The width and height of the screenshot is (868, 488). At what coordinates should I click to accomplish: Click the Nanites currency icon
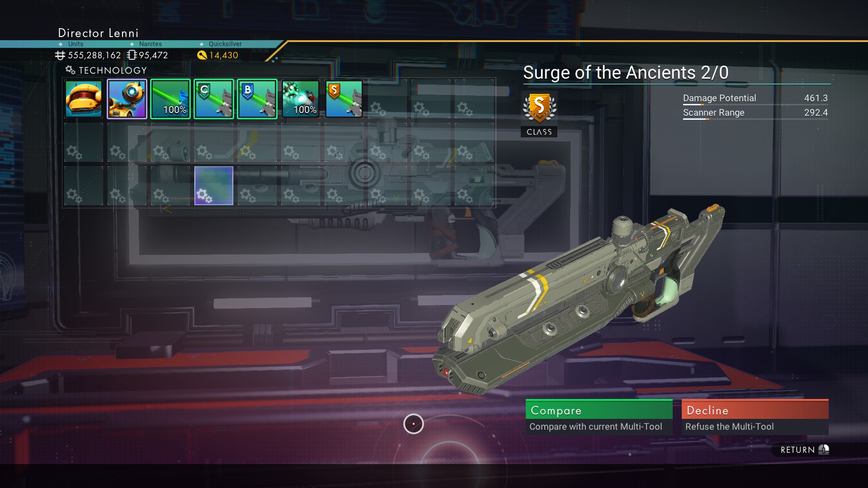[x=132, y=55]
